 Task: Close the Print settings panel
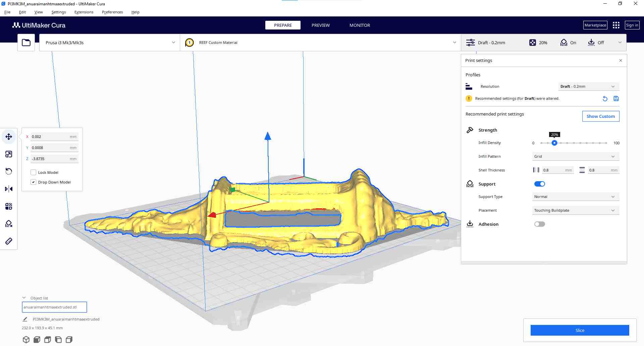click(x=621, y=61)
